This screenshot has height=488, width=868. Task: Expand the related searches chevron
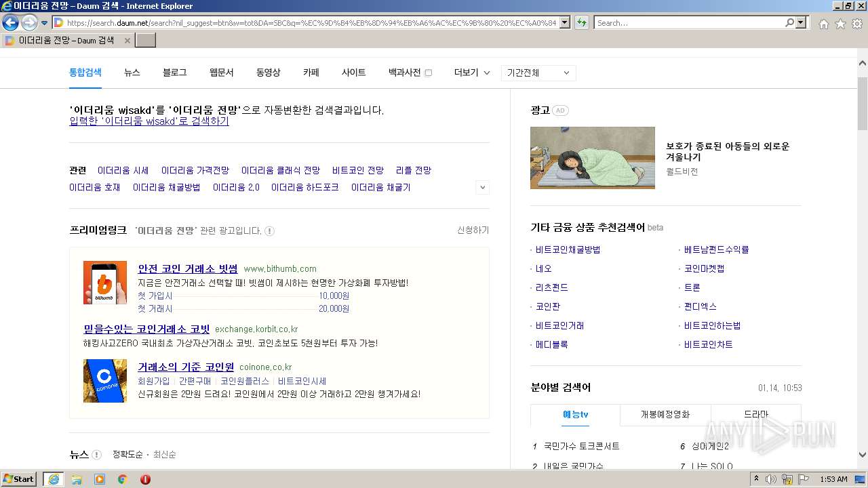tap(482, 187)
